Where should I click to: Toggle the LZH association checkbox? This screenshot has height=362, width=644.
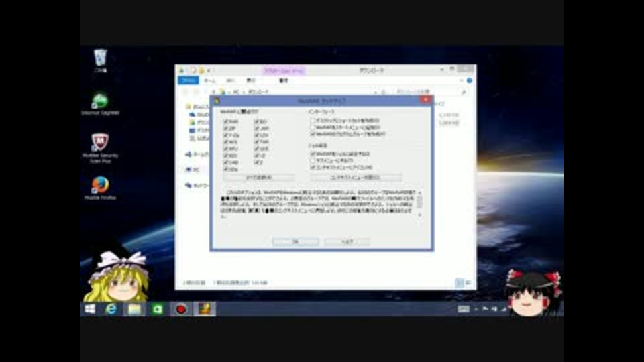tap(257, 135)
